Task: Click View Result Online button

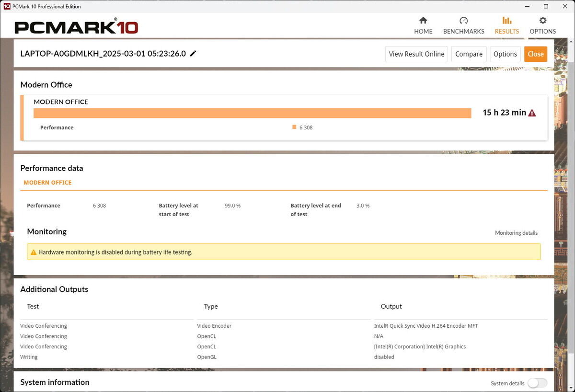Action: [x=416, y=54]
